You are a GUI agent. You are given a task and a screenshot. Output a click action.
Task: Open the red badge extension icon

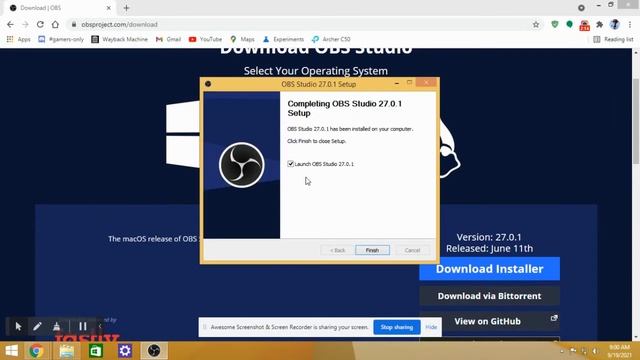584,25
